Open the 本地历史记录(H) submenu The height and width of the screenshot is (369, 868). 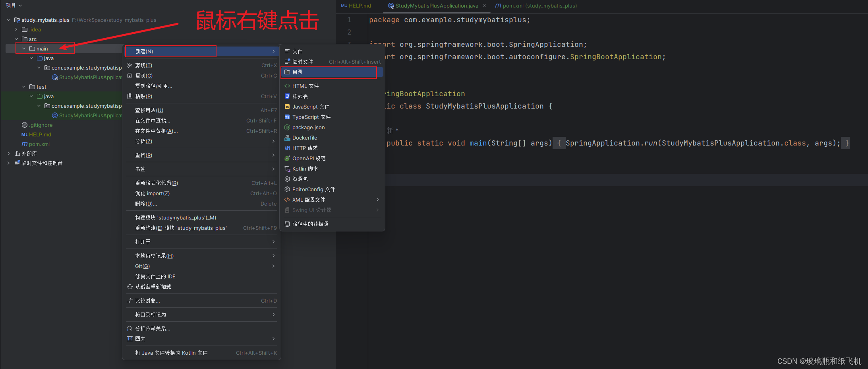pos(201,256)
